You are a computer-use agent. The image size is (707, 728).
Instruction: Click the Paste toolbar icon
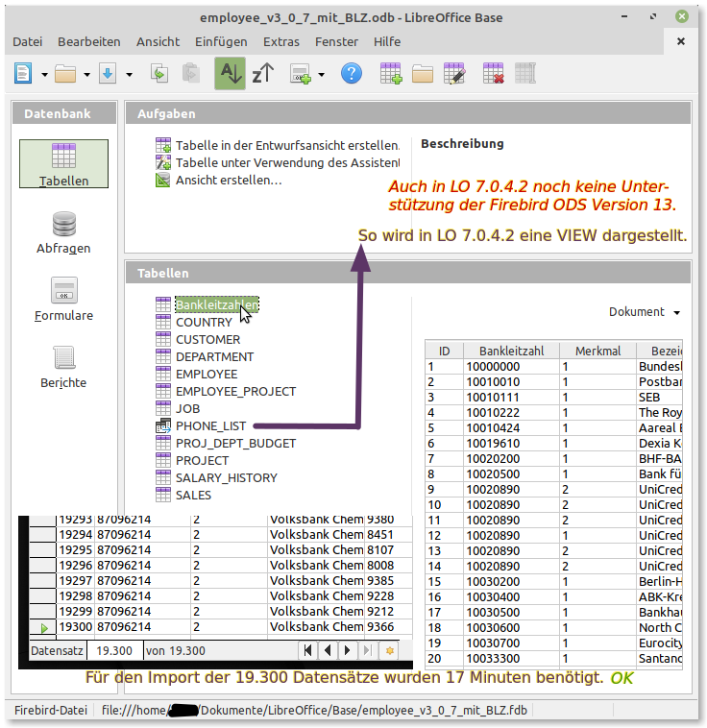190,73
